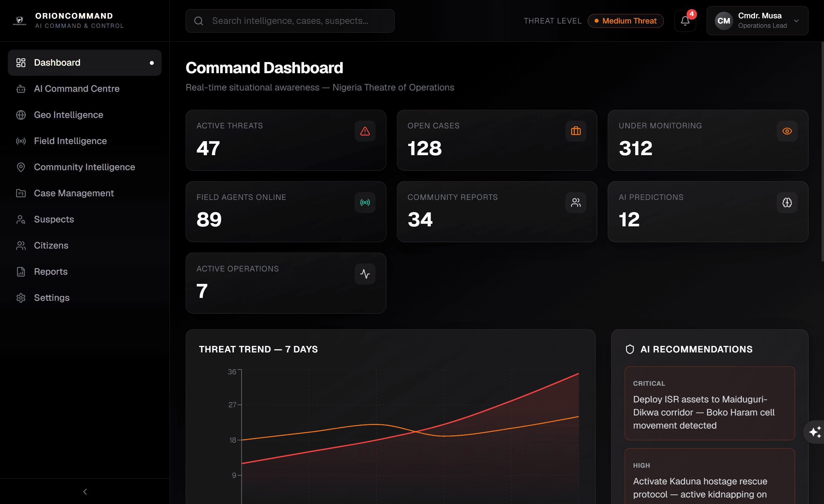Screen dimensions: 824x504
Task: Open the Suspects page
Action: 85,219
